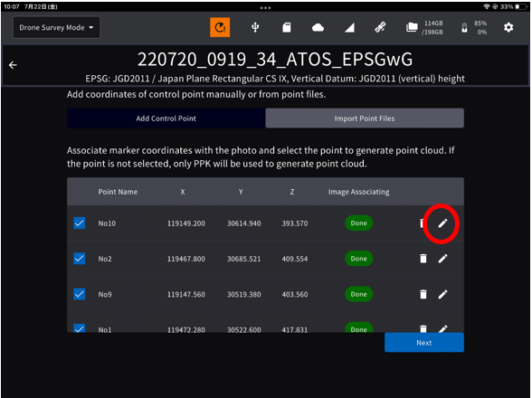Image resolution: width=532 pixels, height=398 pixels.
Task: Edit the No9 control point
Action: coord(442,294)
